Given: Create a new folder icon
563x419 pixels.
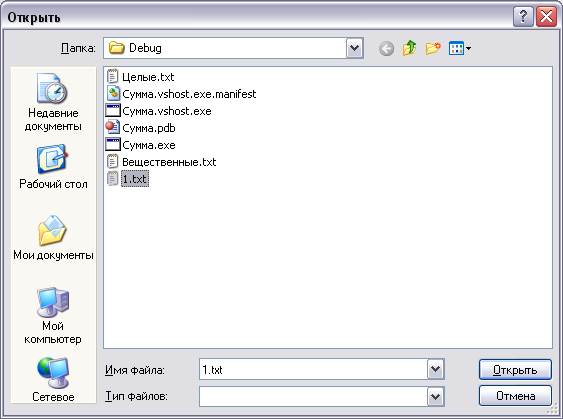Looking at the screenshot, I should [x=433, y=48].
